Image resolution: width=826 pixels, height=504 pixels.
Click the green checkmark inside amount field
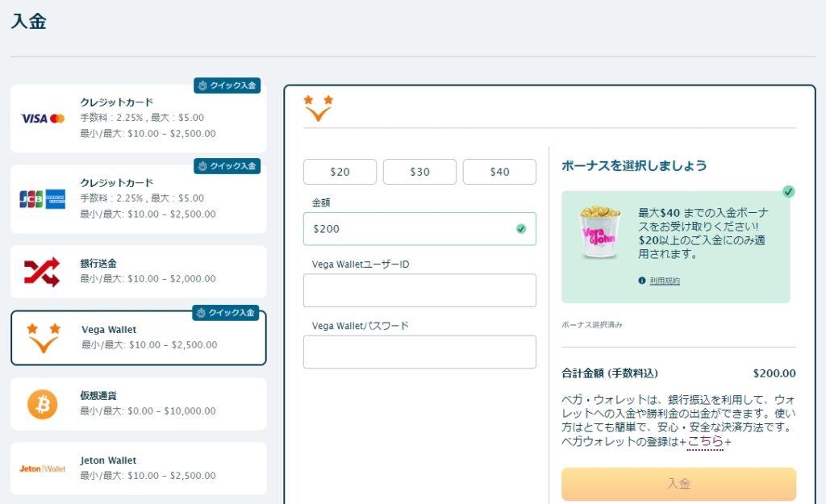[521, 228]
